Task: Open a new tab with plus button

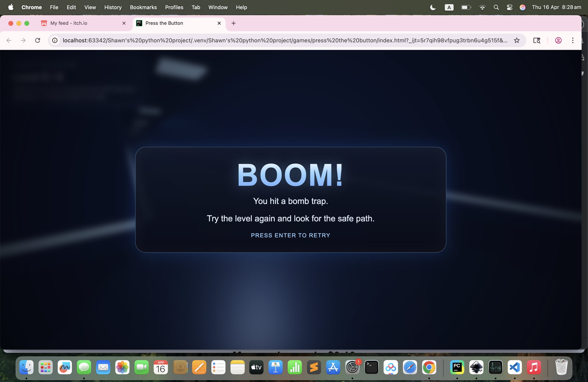Action: coord(233,23)
